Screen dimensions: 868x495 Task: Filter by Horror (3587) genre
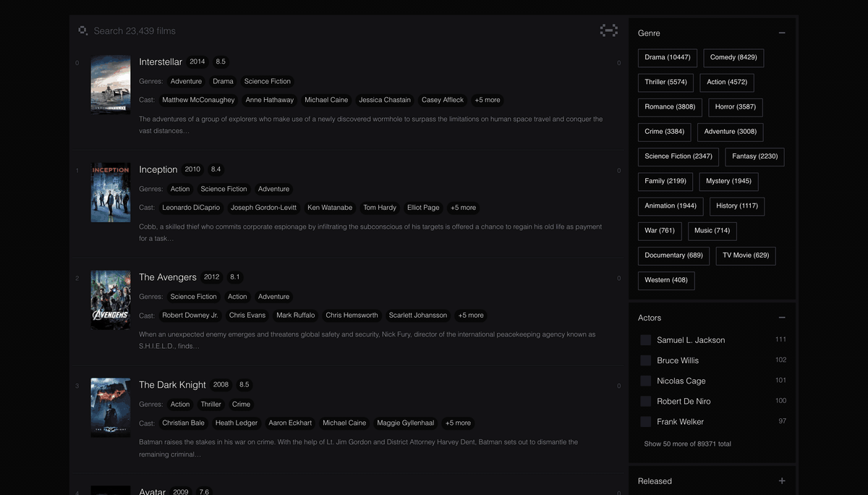pyautogui.click(x=736, y=107)
